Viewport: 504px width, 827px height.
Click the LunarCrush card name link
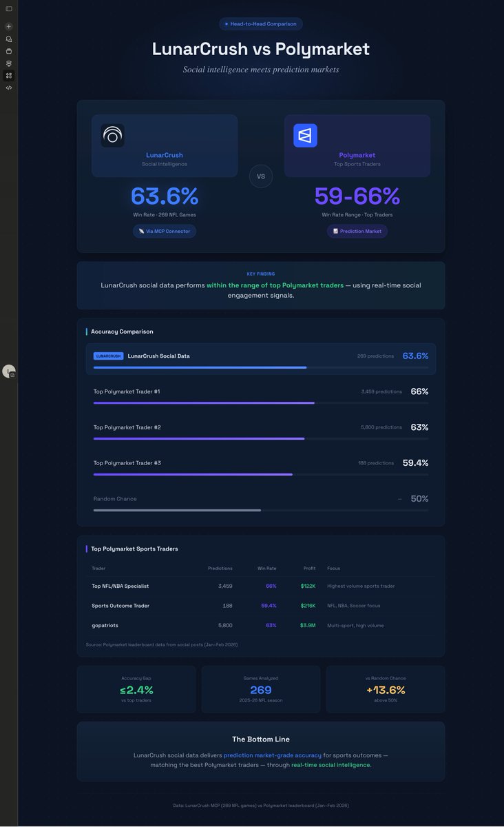tap(165, 155)
